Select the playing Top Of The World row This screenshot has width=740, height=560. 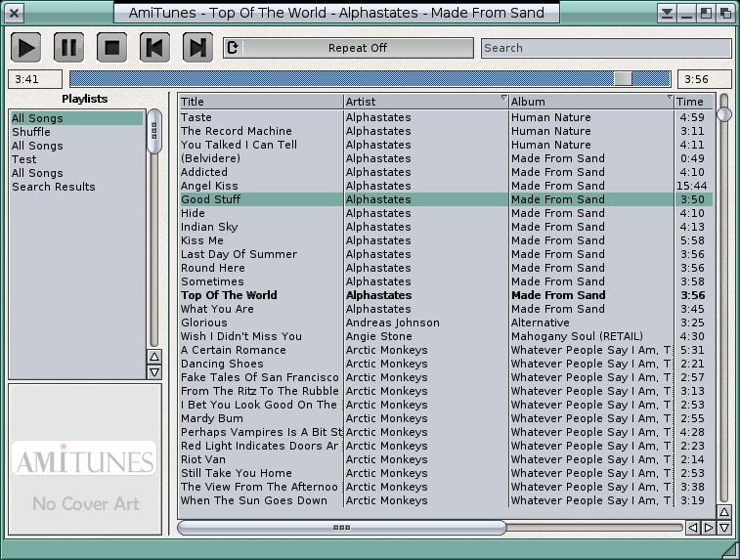pos(446,295)
